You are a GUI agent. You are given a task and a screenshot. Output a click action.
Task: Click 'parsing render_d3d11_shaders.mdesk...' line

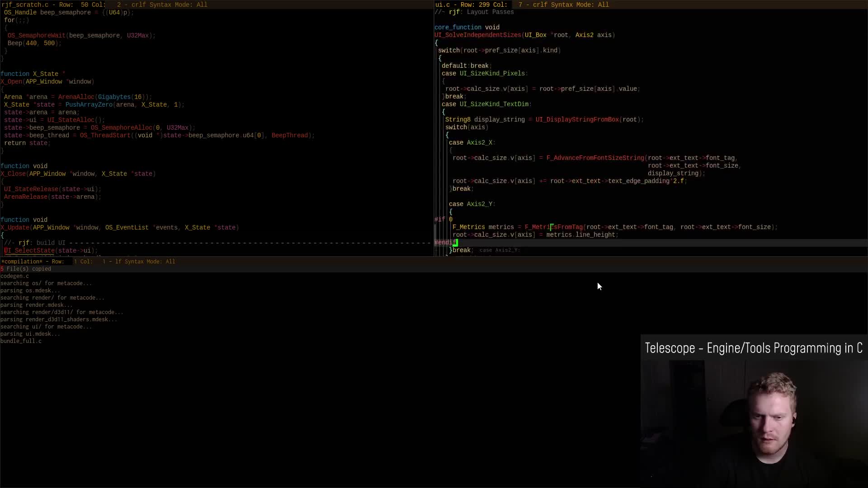point(59,319)
